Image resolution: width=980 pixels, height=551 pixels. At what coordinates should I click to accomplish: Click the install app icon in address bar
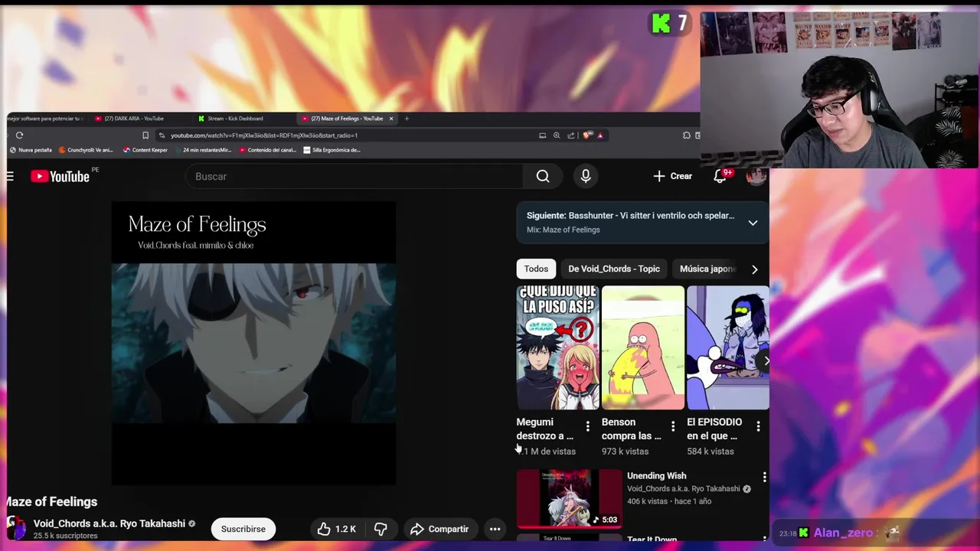543,135
